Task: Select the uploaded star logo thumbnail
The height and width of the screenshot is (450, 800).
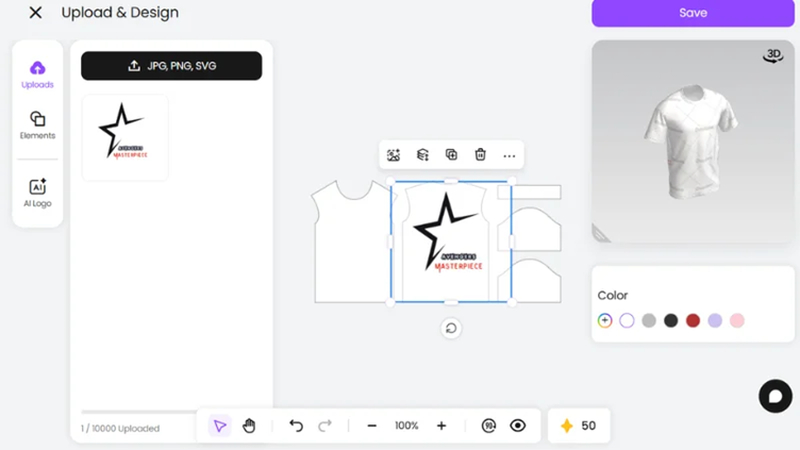Action: [x=125, y=137]
